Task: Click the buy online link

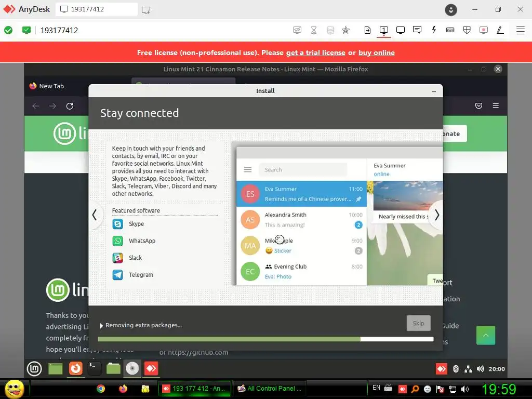Action: [x=376, y=52]
